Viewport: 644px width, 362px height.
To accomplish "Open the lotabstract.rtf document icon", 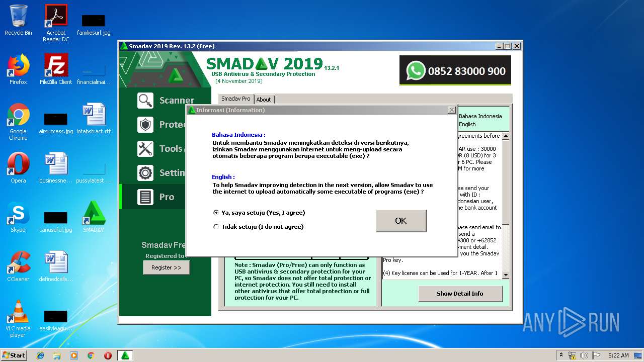I will click(x=94, y=119).
